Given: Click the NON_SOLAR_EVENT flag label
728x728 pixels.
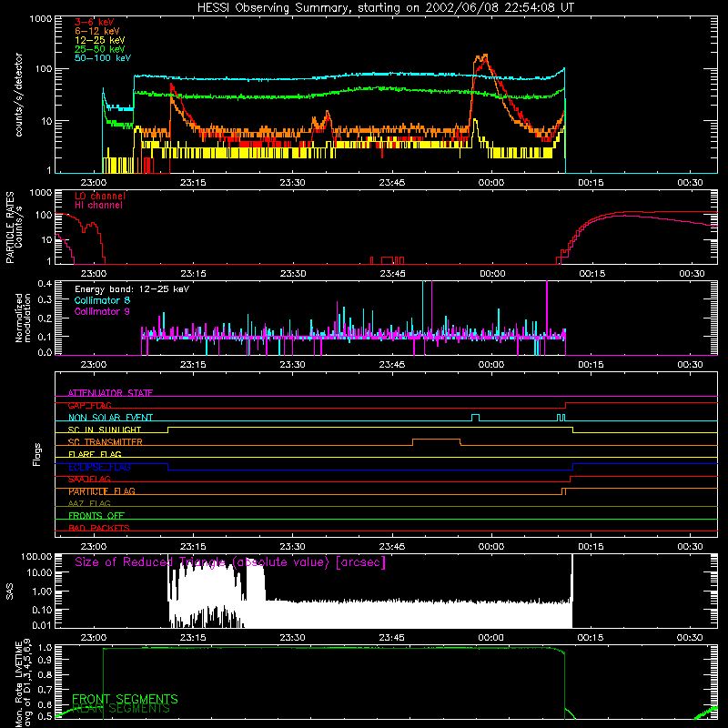Looking at the screenshot, I should point(110,418).
